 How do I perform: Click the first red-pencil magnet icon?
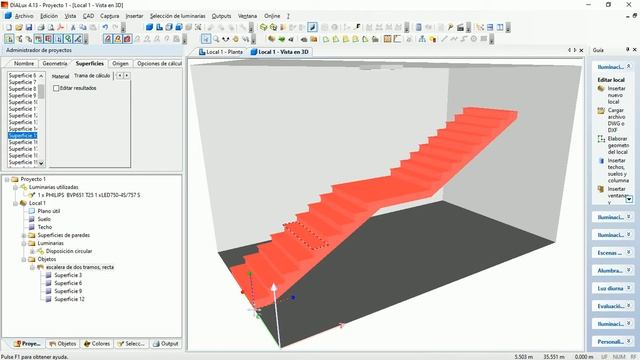pos(108,39)
